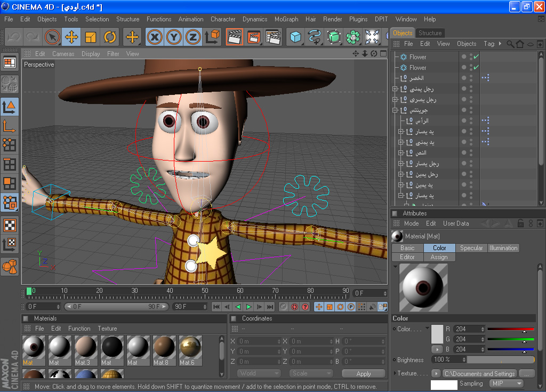Toggle green checkmark of first Flower object
This screenshot has height=392, width=546.
[476, 57]
